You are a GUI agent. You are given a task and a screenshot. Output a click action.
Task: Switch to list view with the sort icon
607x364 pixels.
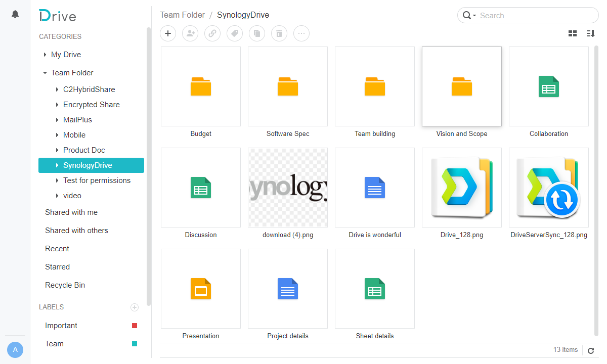pos(590,33)
